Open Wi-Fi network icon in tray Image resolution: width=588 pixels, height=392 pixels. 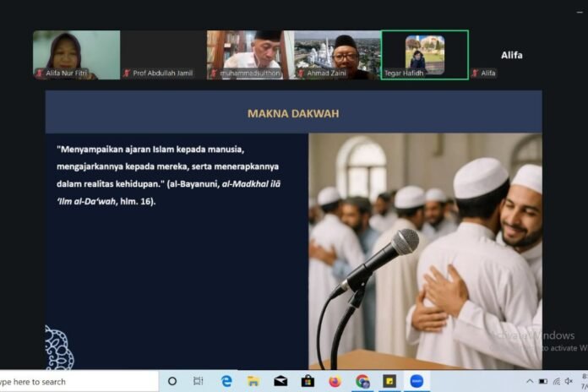(557, 382)
